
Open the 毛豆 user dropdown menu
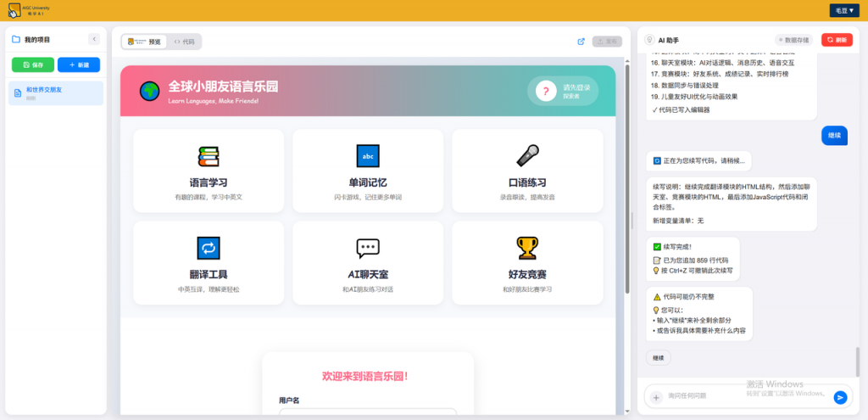coord(843,10)
